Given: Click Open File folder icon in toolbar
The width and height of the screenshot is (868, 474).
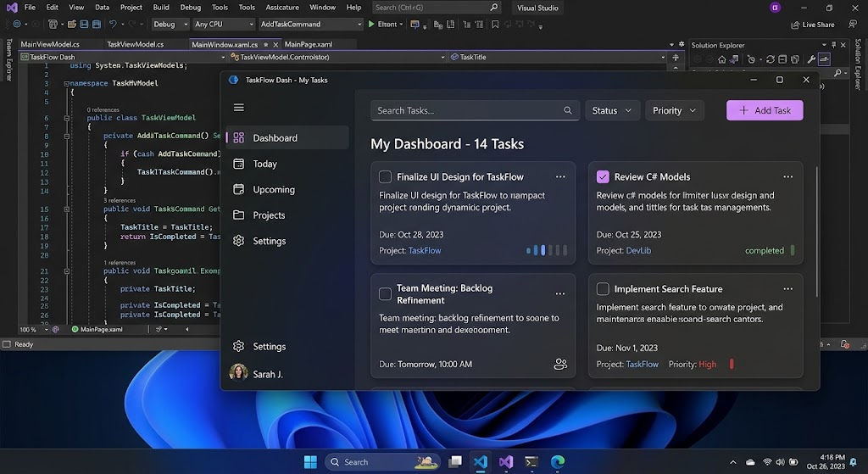Looking at the screenshot, I should click(x=72, y=25).
